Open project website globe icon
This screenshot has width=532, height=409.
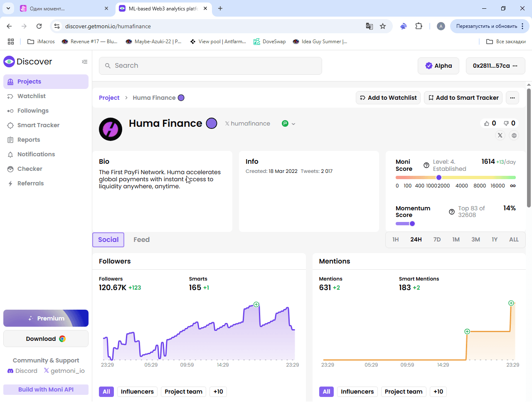[x=514, y=136]
